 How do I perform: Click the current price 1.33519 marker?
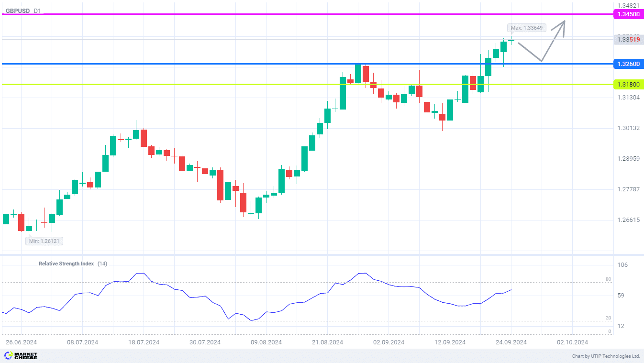[x=628, y=40]
